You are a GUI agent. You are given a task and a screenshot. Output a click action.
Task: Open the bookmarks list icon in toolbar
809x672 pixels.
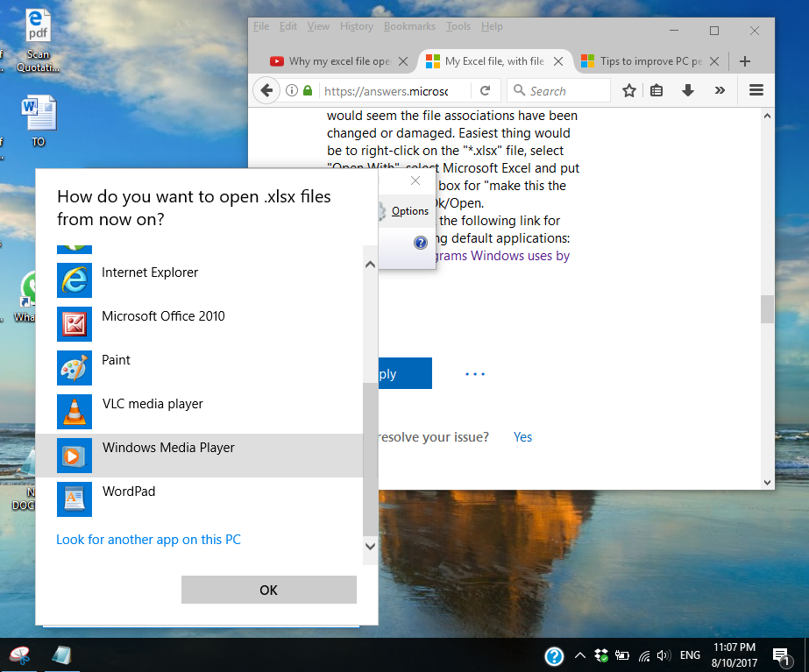(656, 91)
